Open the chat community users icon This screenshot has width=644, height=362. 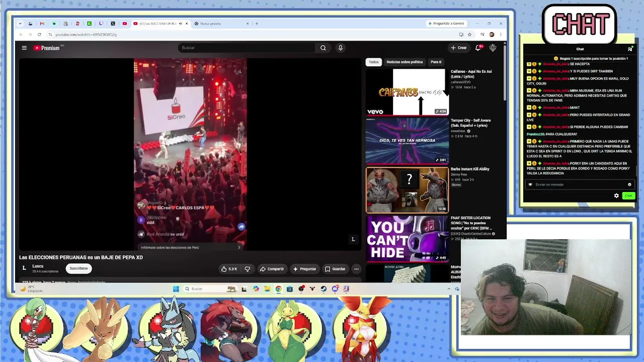pyautogui.click(x=630, y=49)
